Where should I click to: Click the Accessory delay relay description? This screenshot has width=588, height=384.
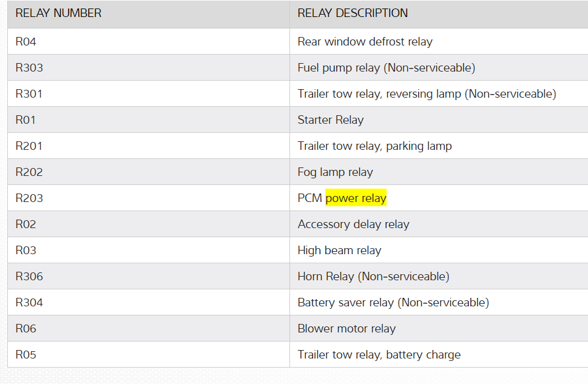353,224
